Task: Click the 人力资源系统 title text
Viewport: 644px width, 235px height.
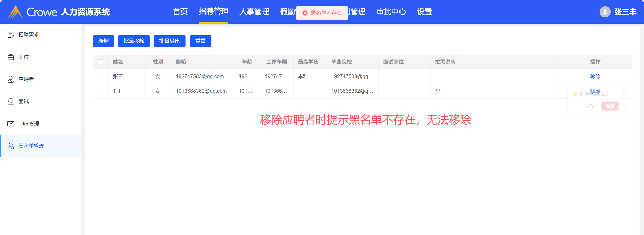Action: coord(86,12)
